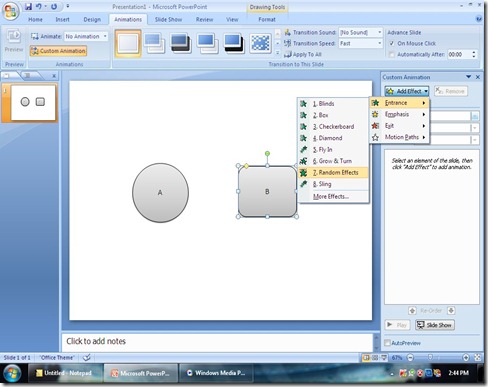Close the slides thumbnail pane
The image size is (488, 387).
[54, 76]
